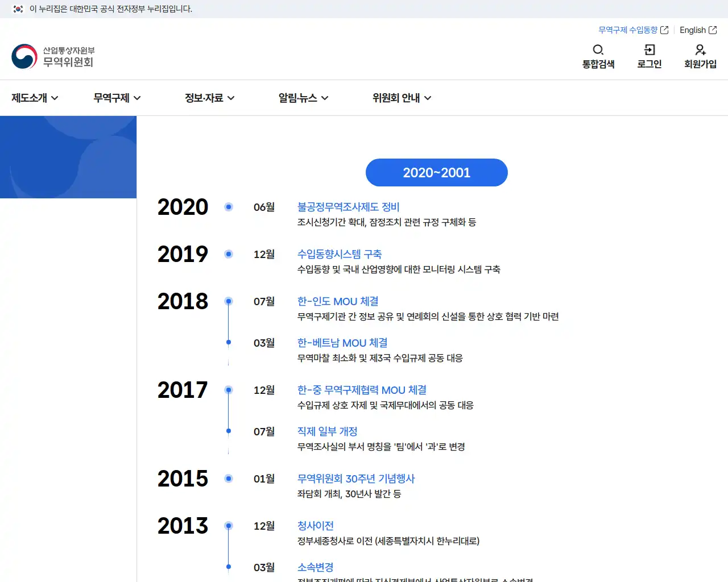The image size is (728, 582).
Task: Click the year 2017 label
Action: (183, 390)
